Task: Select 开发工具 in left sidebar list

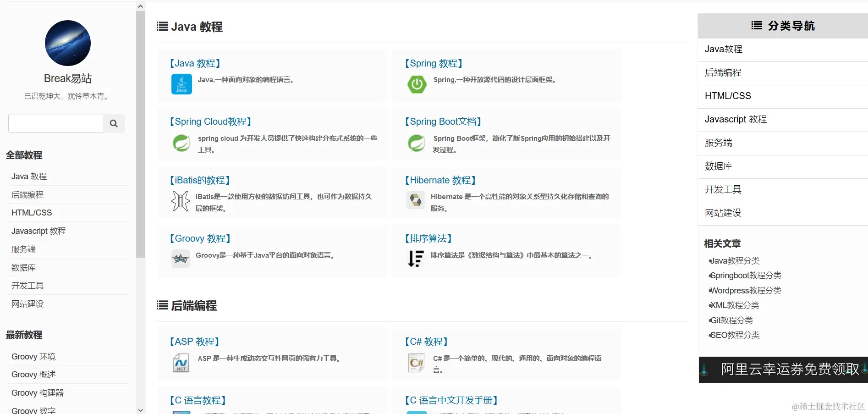Action: [x=27, y=286]
